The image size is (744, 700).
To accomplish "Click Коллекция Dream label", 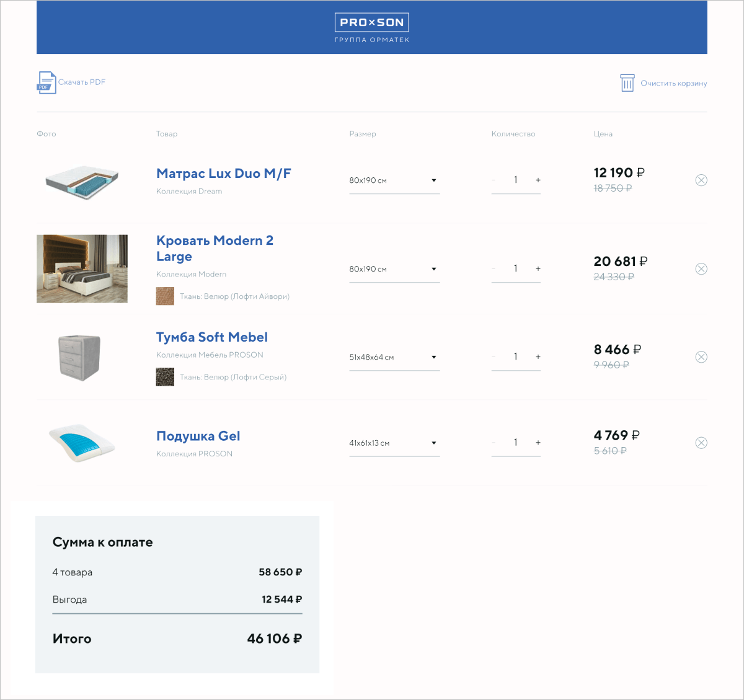I will [189, 192].
